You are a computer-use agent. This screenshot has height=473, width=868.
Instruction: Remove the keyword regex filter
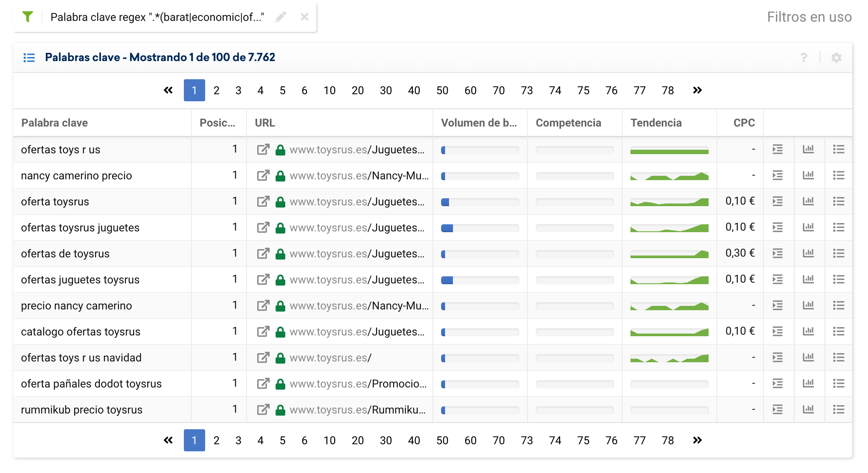point(304,17)
